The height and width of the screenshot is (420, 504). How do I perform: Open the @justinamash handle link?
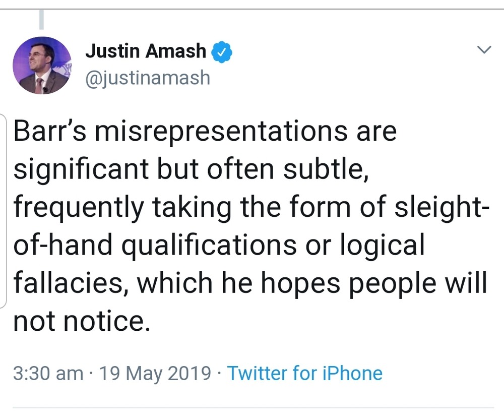pos(147,78)
